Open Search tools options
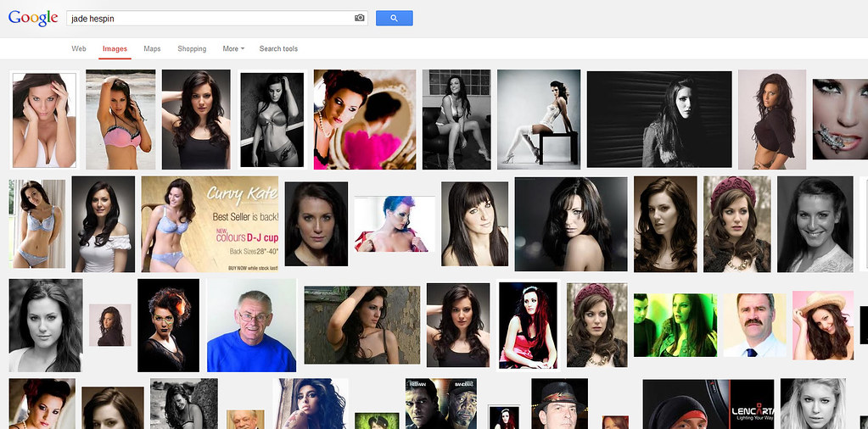This screenshot has height=429, width=868. [x=278, y=49]
